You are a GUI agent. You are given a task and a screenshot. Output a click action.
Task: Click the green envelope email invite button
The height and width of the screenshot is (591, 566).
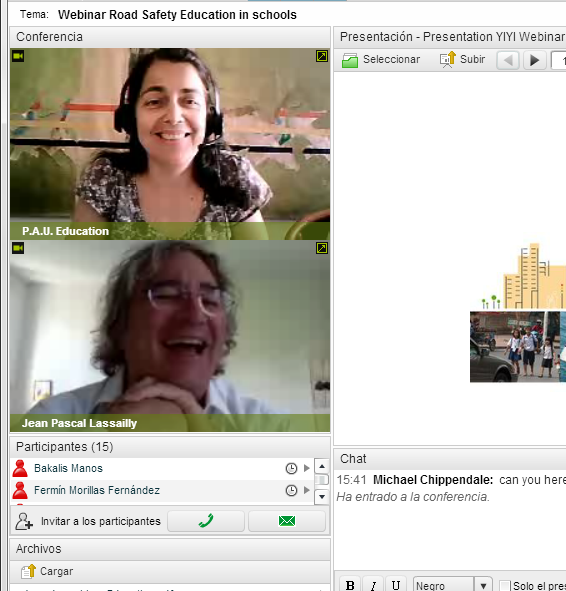pyautogui.click(x=287, y=521)
